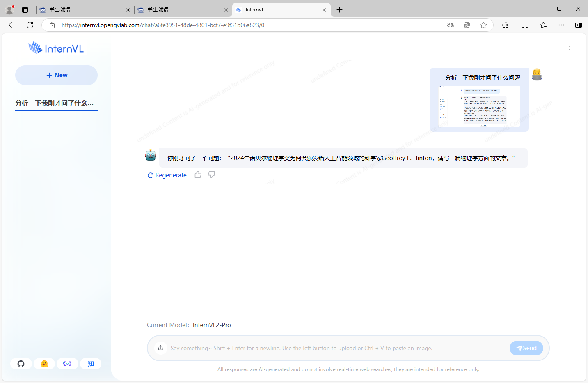This screenshot has height=383, width=588.
Task: Open the browser profile avatar
Action: click(10, 9)
